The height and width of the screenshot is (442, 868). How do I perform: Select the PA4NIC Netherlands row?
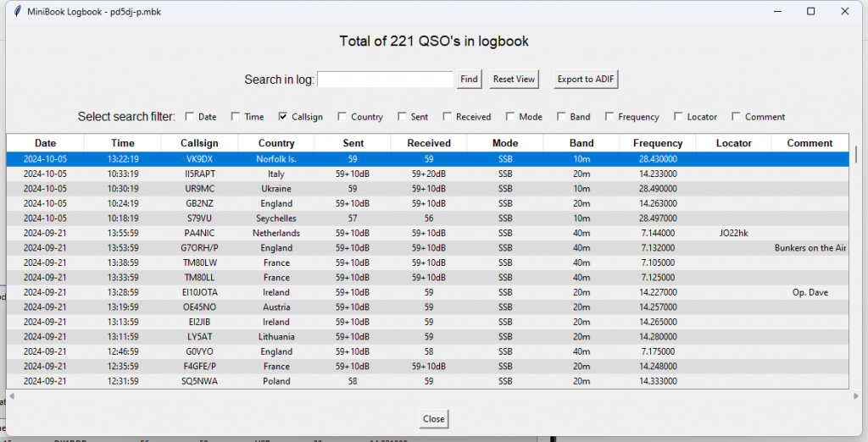(199, 233)
